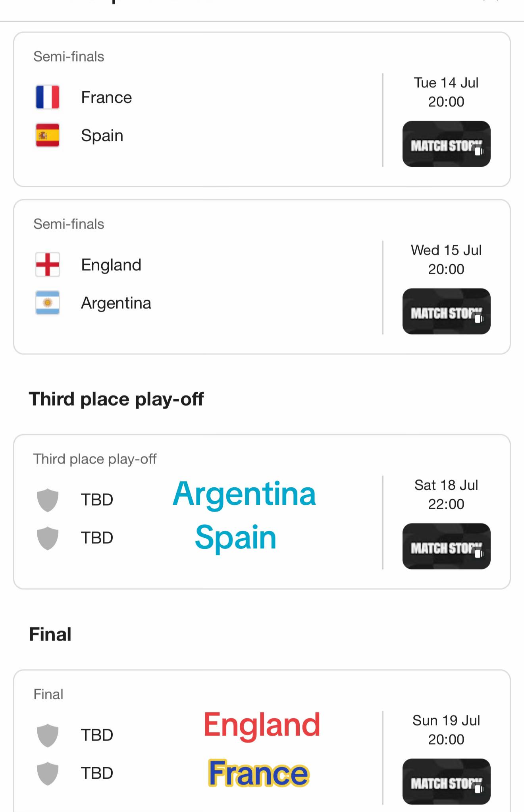Screen dimensions: 524x812
Task: Select Argentina team name in semi-final
Action: point(116,303)
